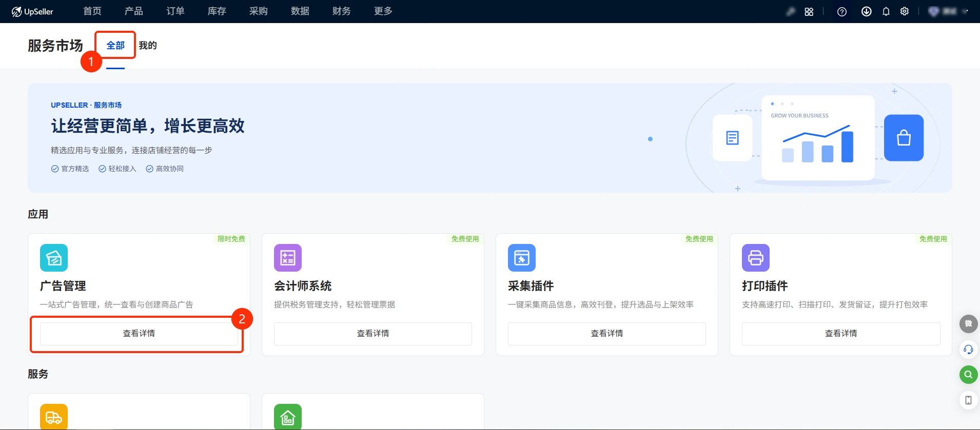Open the 财务 menu
This screenshot has height=430, width=980.
pos(342,11)
